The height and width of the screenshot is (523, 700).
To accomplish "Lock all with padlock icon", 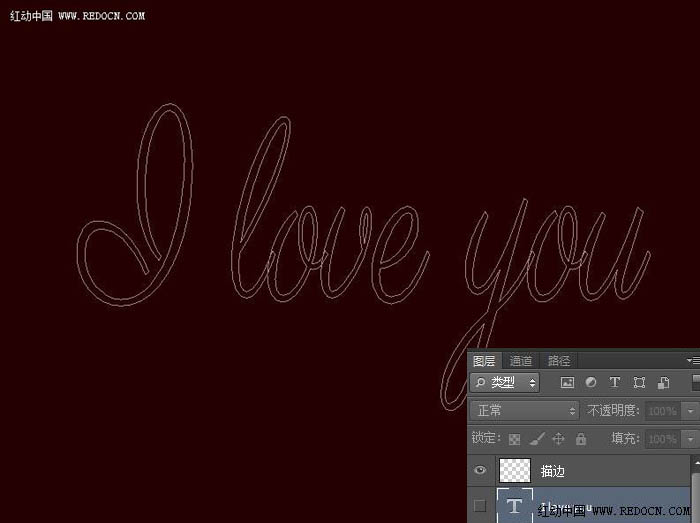I will pyautogui.click(x=580, y=439).
